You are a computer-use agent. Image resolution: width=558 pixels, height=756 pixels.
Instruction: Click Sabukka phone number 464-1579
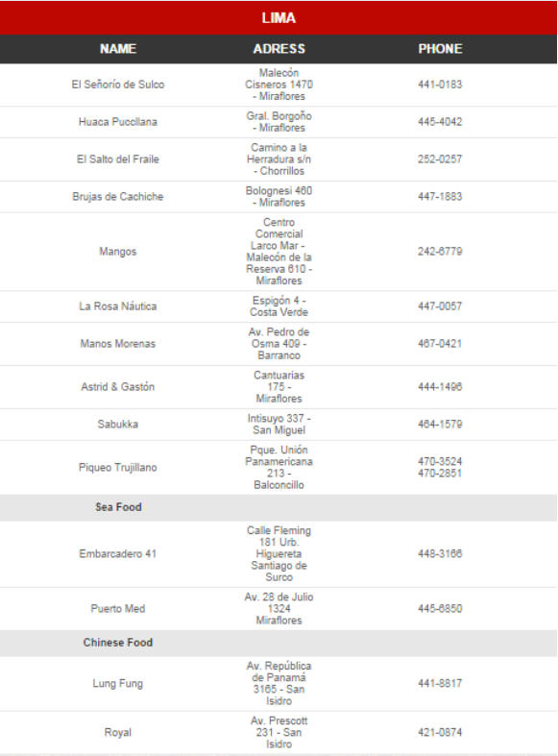(440, 425)
